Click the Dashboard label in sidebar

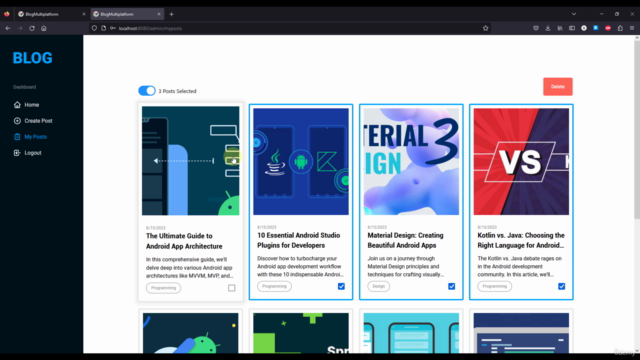click(24, 87)
